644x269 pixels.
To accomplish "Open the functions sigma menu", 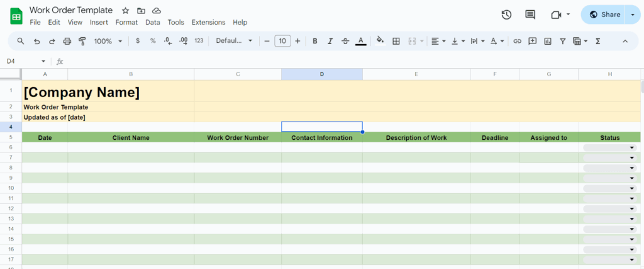I will point(598,41).
